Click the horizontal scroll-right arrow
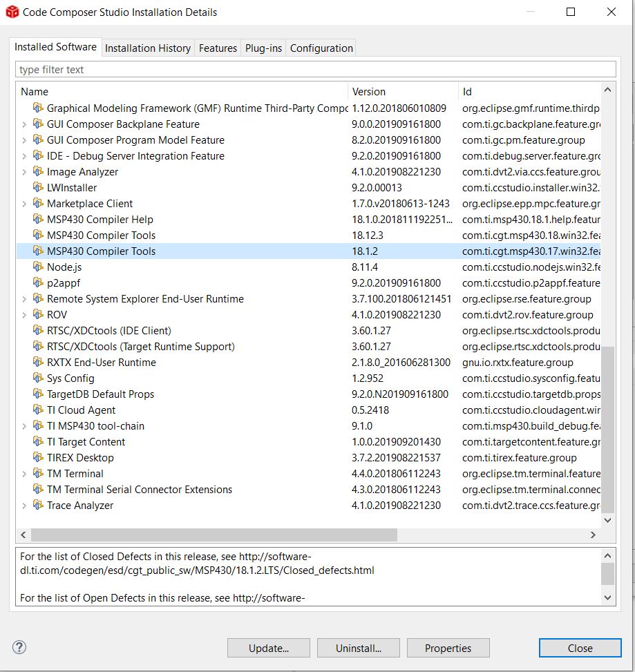The height and width of the screenshot is (672, 635). point(593,535)
